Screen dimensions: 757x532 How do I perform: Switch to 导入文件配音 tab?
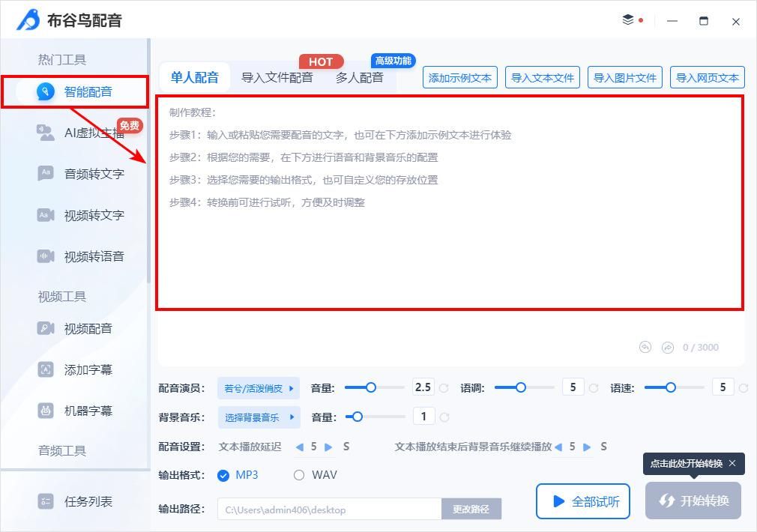277,77
